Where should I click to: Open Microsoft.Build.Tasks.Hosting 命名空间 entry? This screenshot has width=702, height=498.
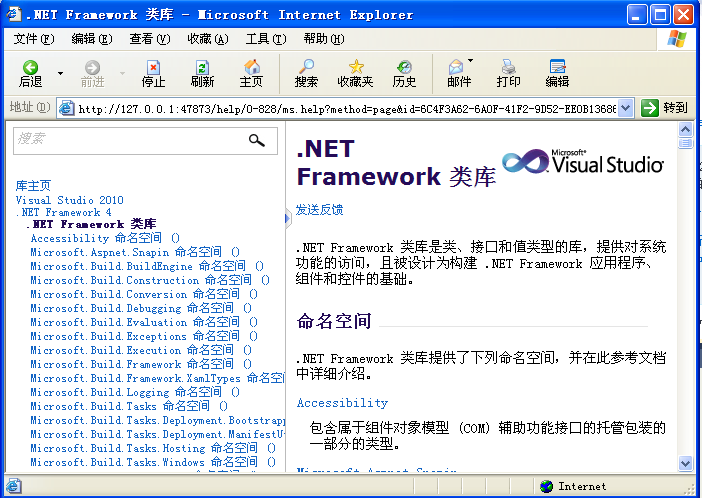(153, 448)
